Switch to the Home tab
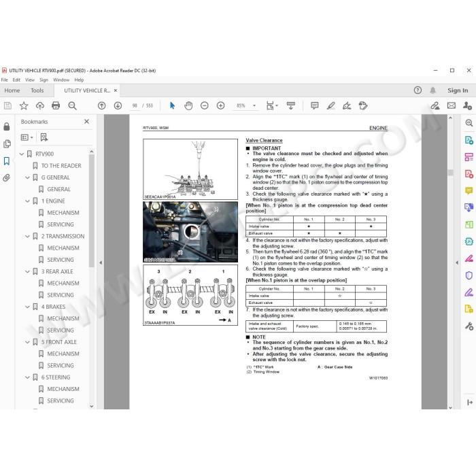This screenshot has width=476, height=476. (x=12, y=90)
